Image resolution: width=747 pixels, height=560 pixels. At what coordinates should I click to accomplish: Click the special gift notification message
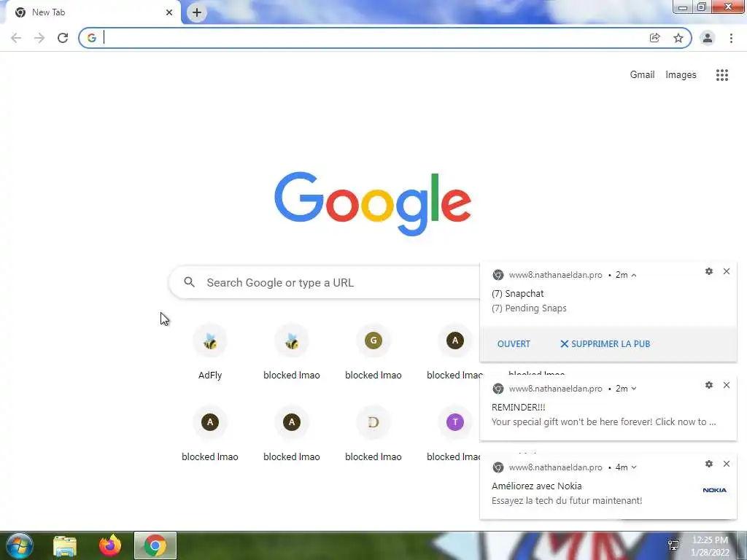(603, 422)
